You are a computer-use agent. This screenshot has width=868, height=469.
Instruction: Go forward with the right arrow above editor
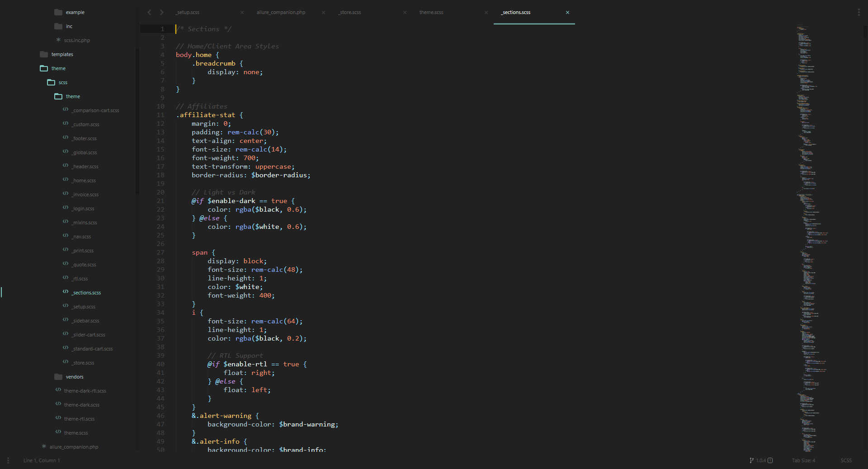(x=161, y=12)
